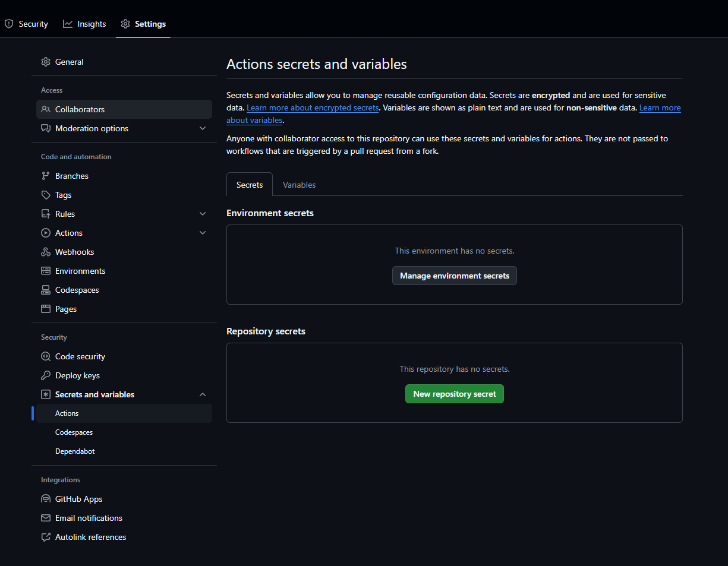This screenshot has height=566, width=728.
Task: Go to Deploy keys settings
Action: click(x=124, y=375)
